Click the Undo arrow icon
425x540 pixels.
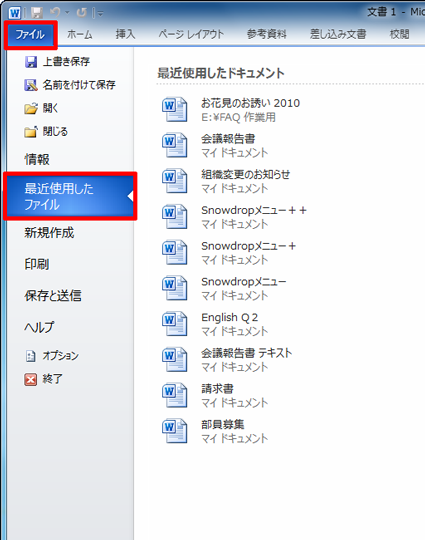pos(55,13)
